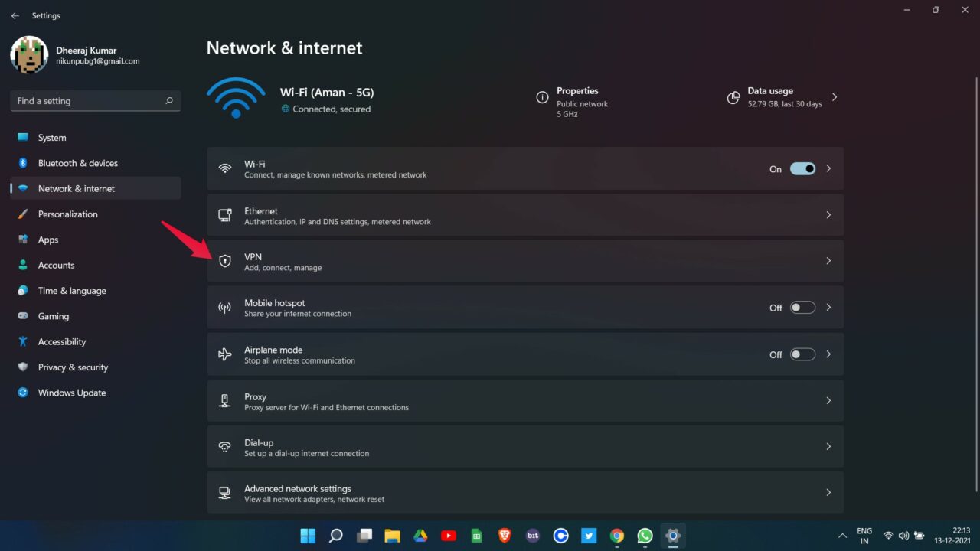
Task: Open the Start menu from the taskbar
Action: (308, 536)
